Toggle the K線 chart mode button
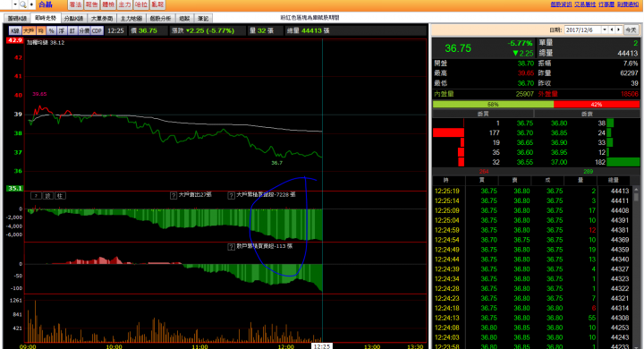Image resolution: width=644 pixels, height=349 pixels. coord(15,30)
